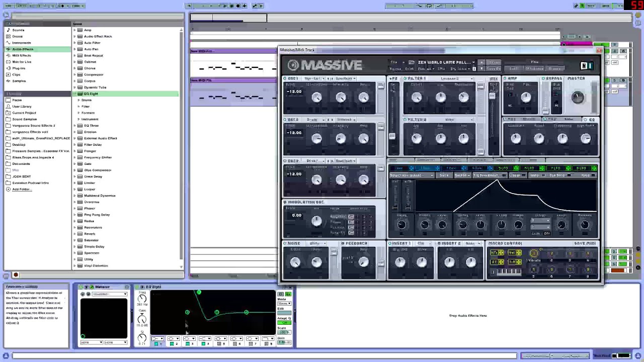Open Plug-ins category in browser
The height and width of the screenshot is (362, 644).
coord(19,68)
